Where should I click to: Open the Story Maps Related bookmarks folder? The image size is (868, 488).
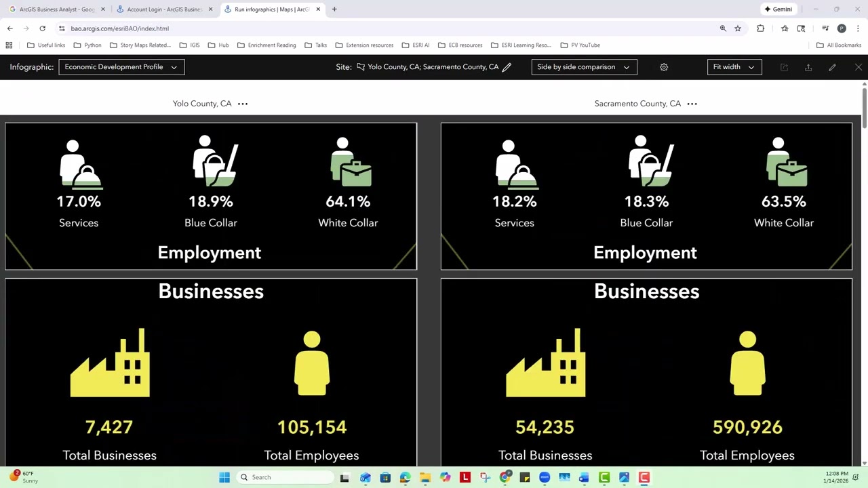[140, 45]
